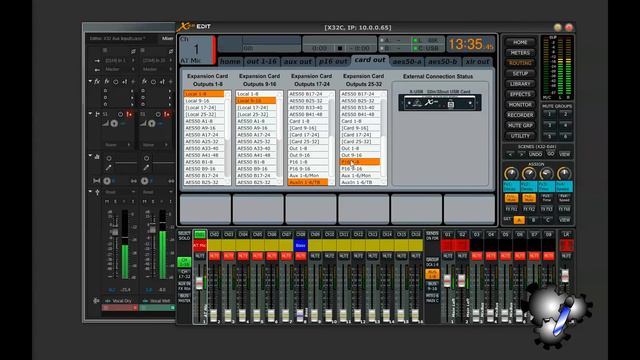Screen dimensions: 640x360
Task: Mute channel Ch09
Action: point(315,256)
